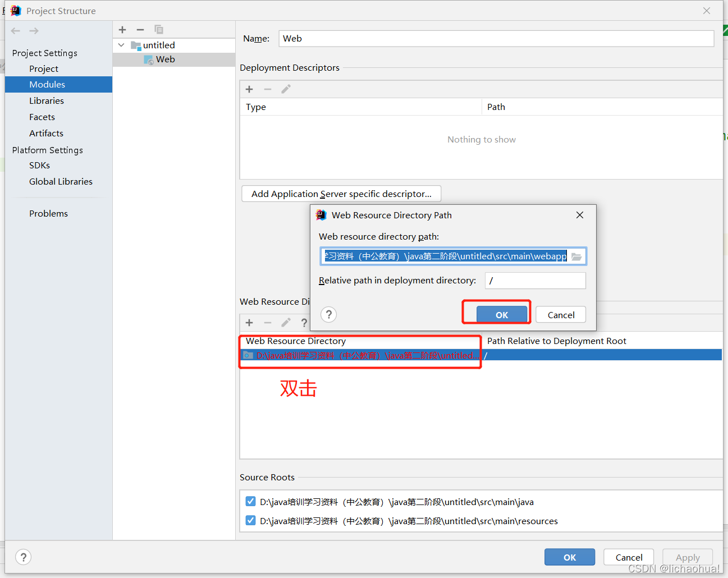Image resolution: width=728 pixels, height=578 pixels.
Task: Confirm Project Structure with OK
Action: pyautogui.click(x=570, y=557)
